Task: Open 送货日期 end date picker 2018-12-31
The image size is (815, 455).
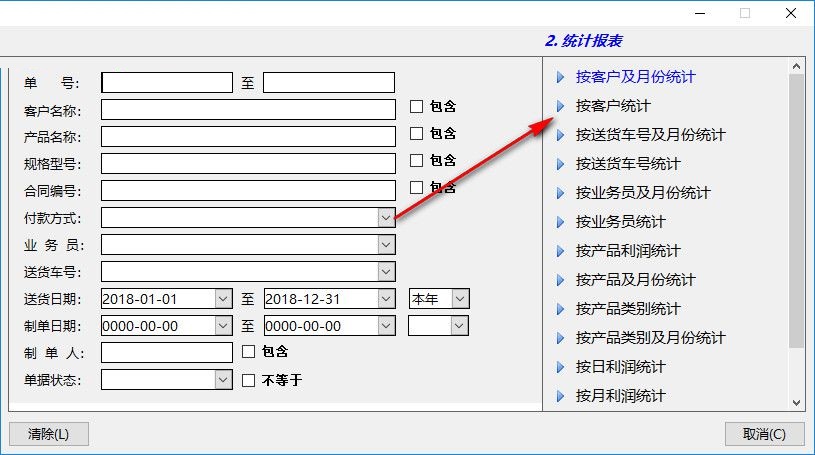Action: [x=386, y=299]
